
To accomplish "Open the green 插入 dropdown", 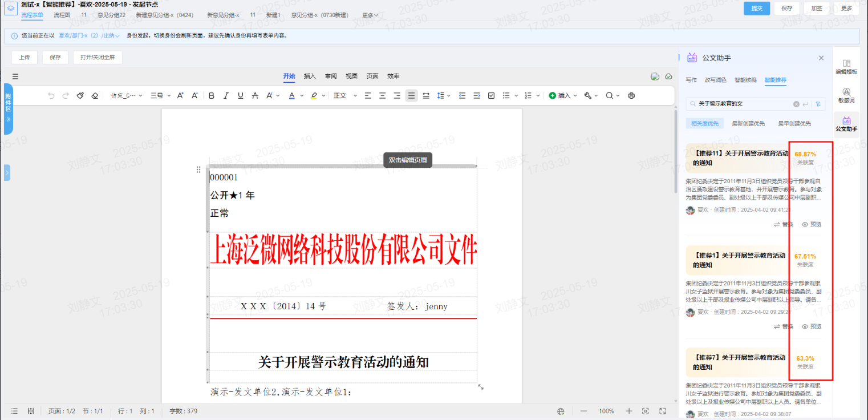I will [x=563, y=95].
